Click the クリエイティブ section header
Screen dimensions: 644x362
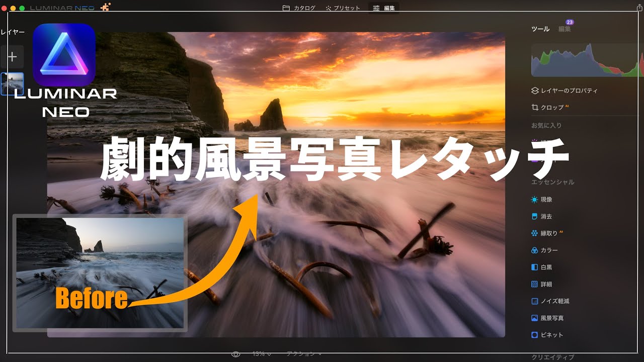coord(553,357)
